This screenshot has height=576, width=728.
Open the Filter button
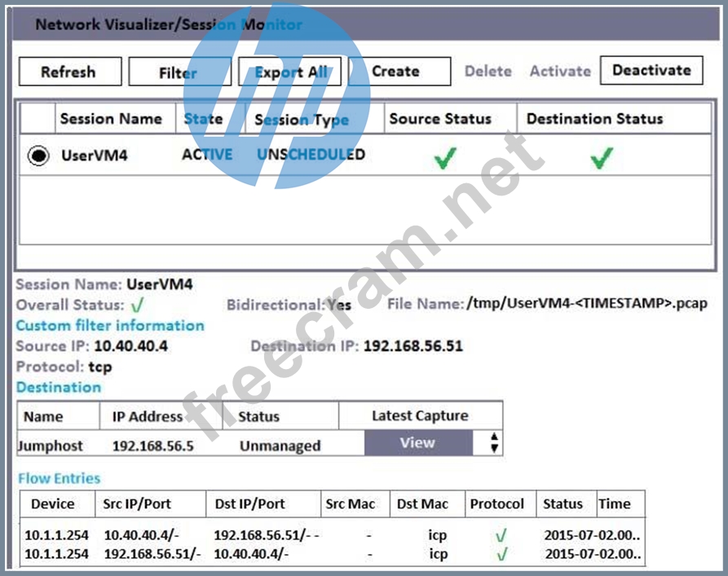tap(179, 72)
